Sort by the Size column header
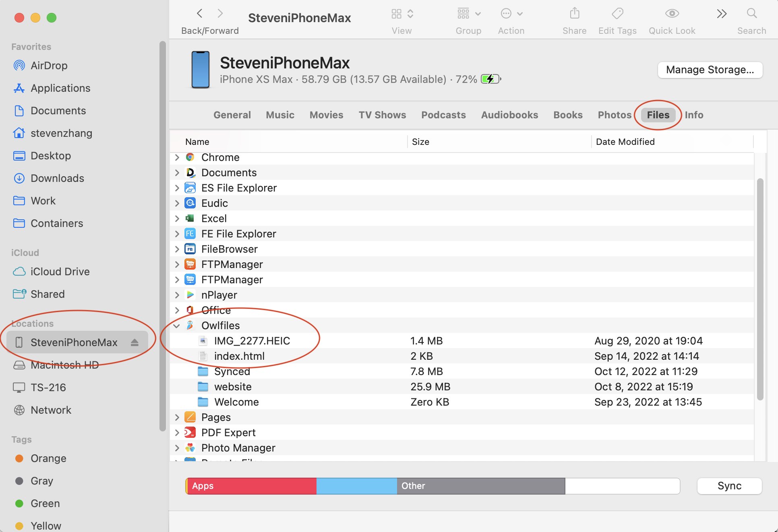 (499, 142)
